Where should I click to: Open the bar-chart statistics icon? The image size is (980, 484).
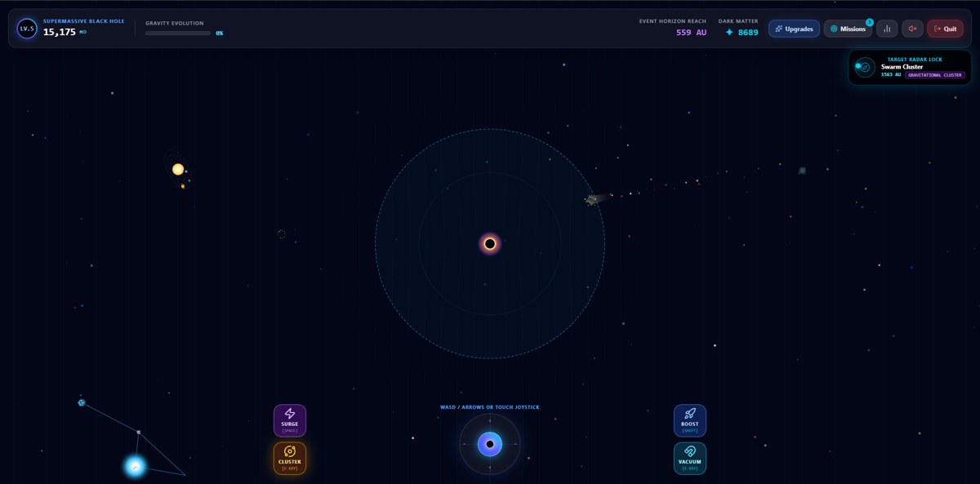[887, 29]
